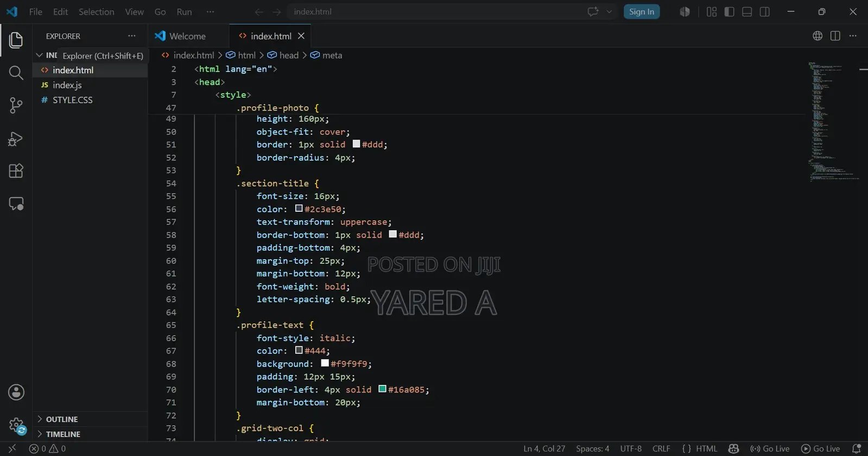Click Ln 4, Col 27 in status bar
The height and width of the screenshot is (456, 868).
click(x=544, y=448)
